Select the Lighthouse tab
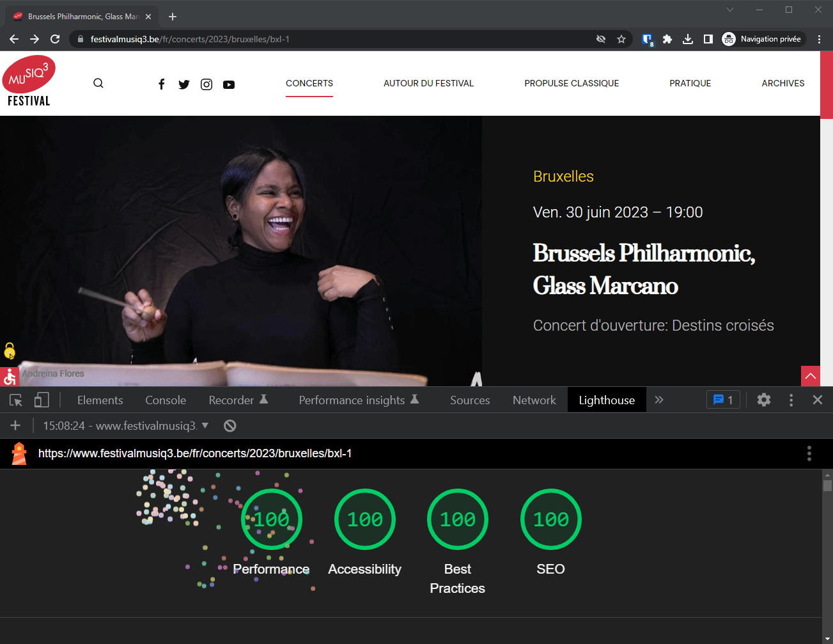The width and height of the screenshot is (833, 644). (x=607, y=400)
